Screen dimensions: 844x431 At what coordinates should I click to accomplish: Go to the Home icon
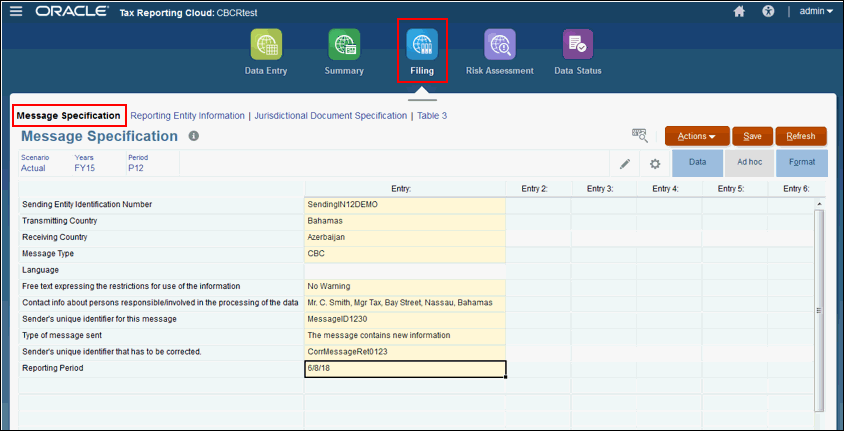739,11
